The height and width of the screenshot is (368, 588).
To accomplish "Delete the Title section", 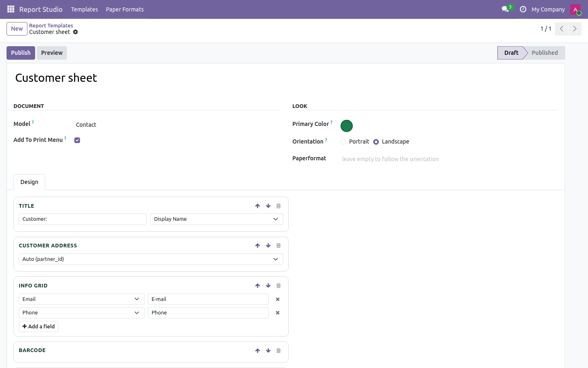I will coord(278,206).
